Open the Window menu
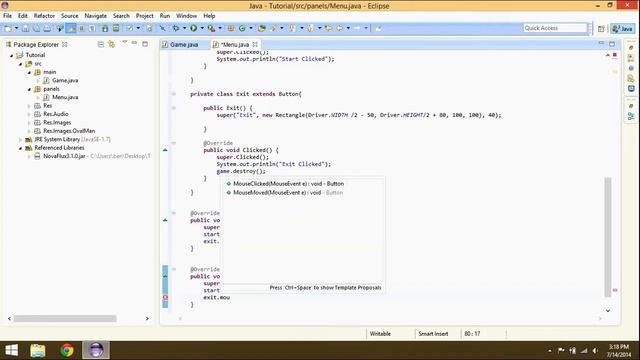640x360 pixels. [x=186, y=16]
